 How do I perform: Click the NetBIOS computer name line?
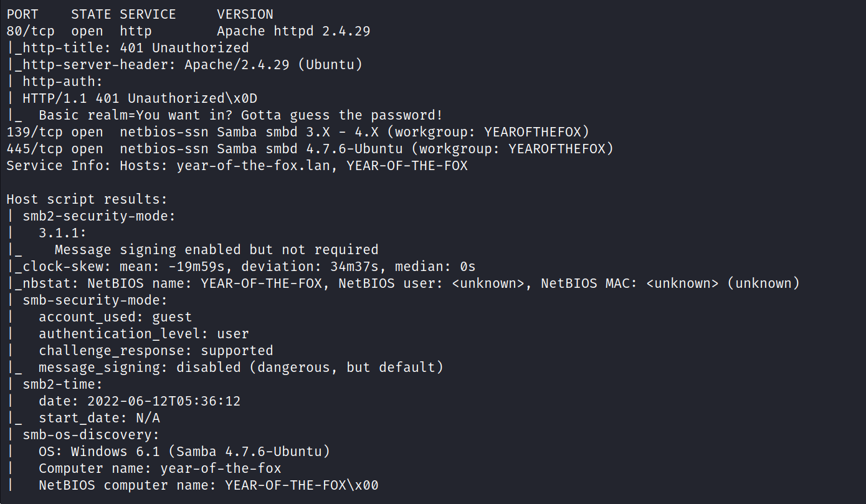[x=208, y=485]
